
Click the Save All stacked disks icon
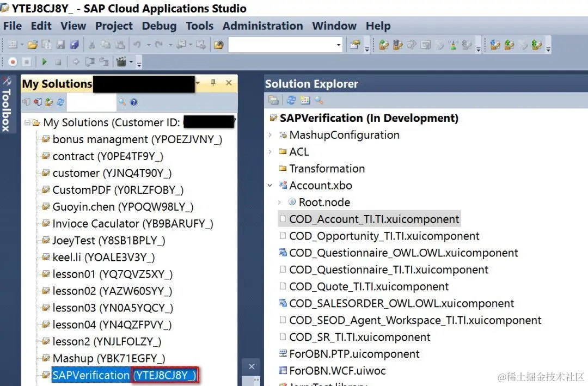(x=75, y=45)
